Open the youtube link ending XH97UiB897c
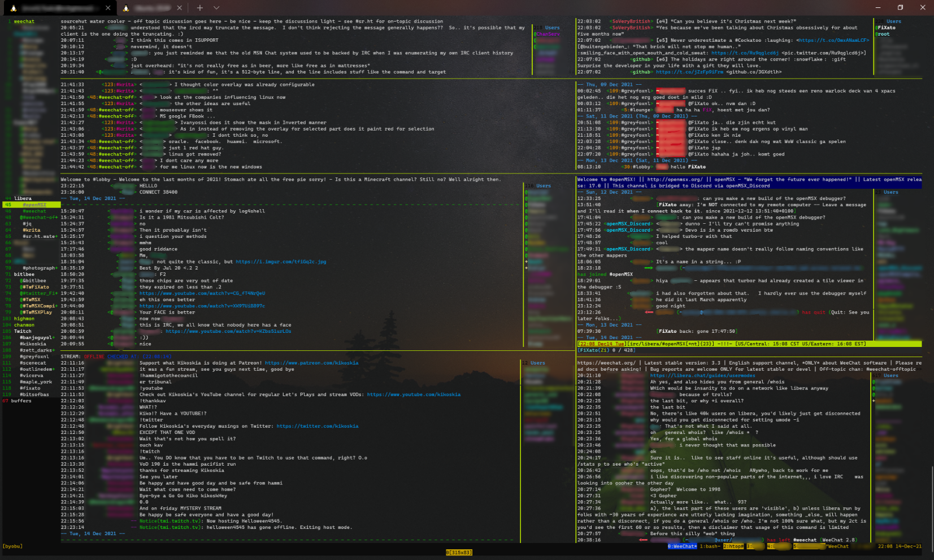Screen dimensions: 934x560 (x=202, y=306)
